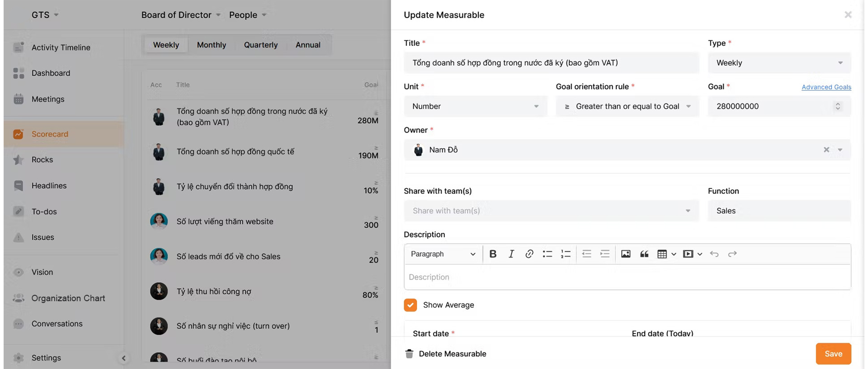Uncheck the Show Average checkbox
The image size is (868, 369).
(410, 305)
